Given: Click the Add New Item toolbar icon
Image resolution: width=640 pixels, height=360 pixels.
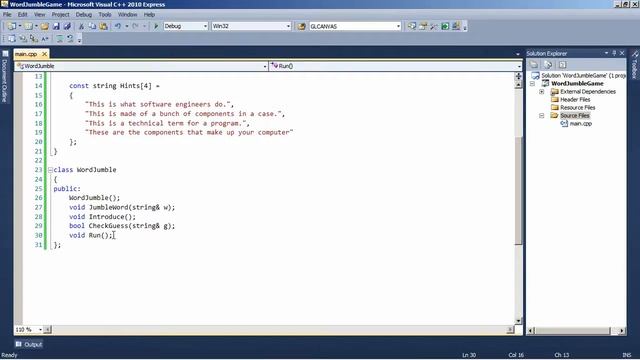Looking at the screenshot, I should point(28,26).
